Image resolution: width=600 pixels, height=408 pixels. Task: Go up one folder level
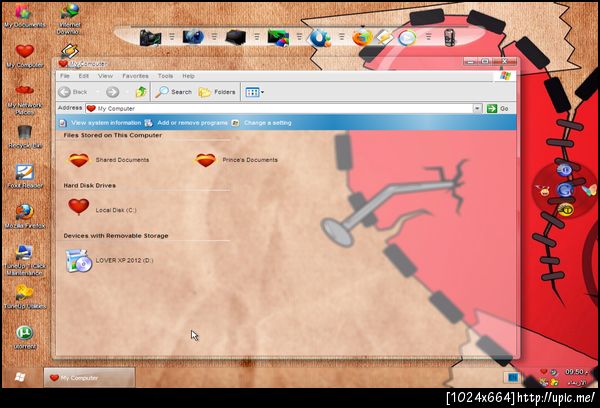click(x=141, y=92)
